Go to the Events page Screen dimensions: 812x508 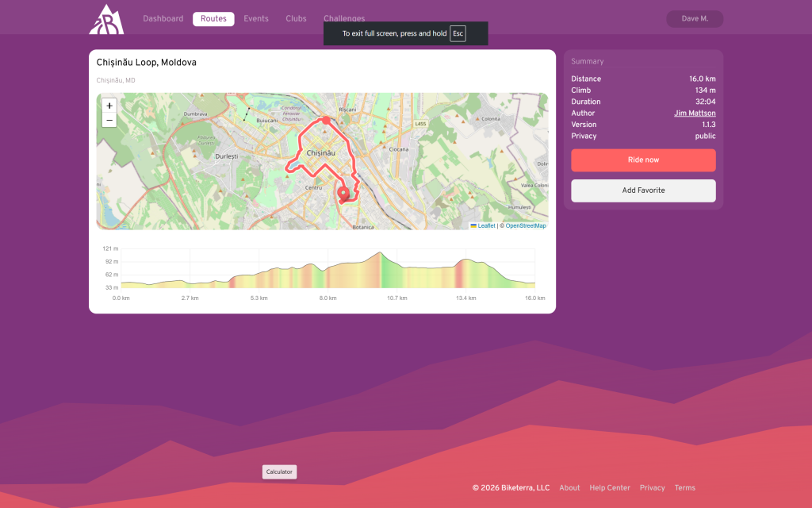[256, 19]
